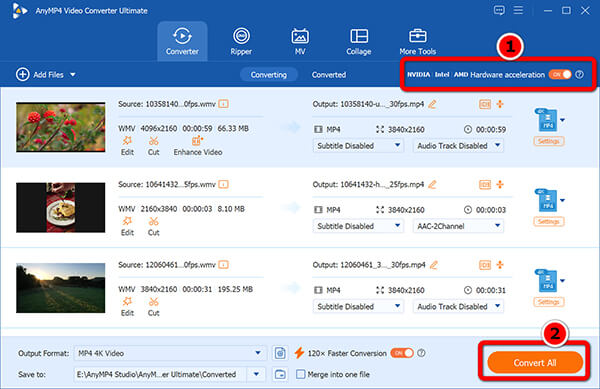Click compress icon on 12060461 output row
Screen dimensions: 600x389
point(485,265)
